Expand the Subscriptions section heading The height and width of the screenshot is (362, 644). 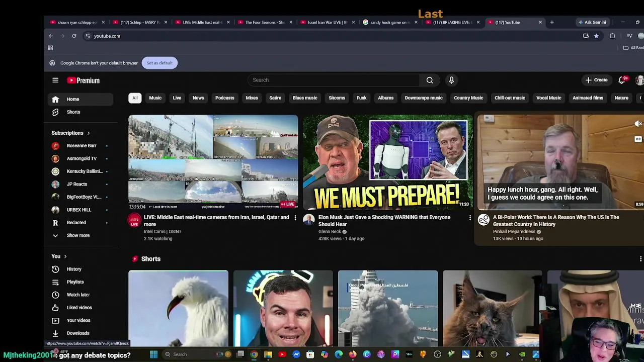[x=70, y=133]
